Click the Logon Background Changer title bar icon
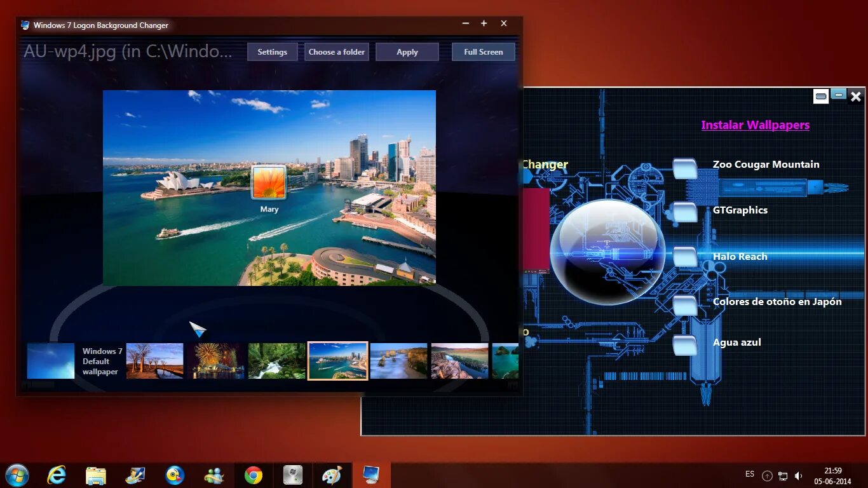Image resolution: width=868 pixels, height=488 pixels. point(25,25)
